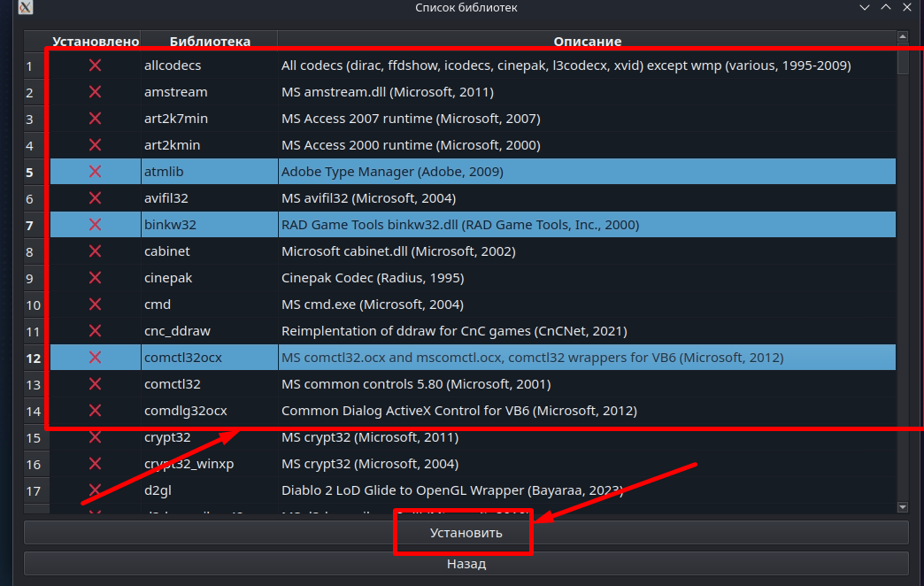Select the crypt32_winxp library name
Screen dimensions: 924x586
click(x=189, y=463)
